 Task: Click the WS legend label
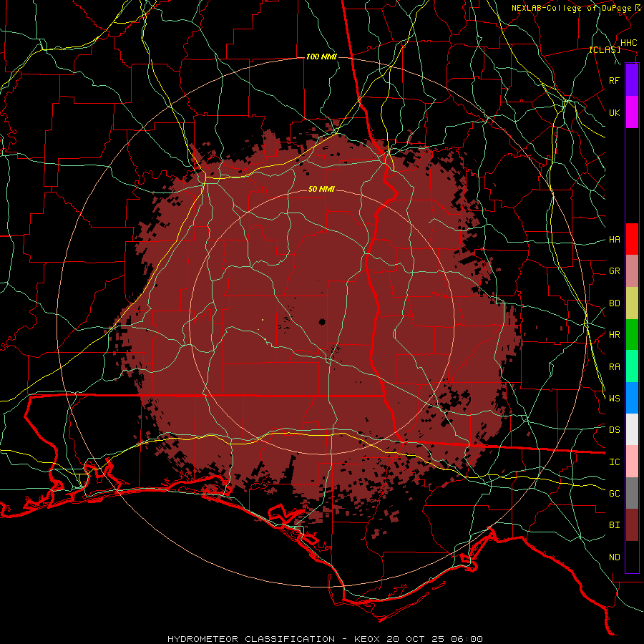[x=615, y=399]
